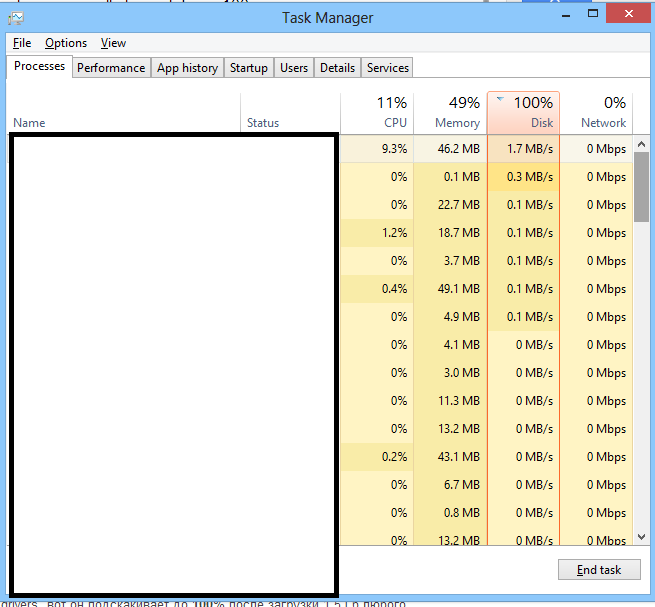The image size is (655, 607).
Task: Switch to the App history tab
Action: [188, 68]
